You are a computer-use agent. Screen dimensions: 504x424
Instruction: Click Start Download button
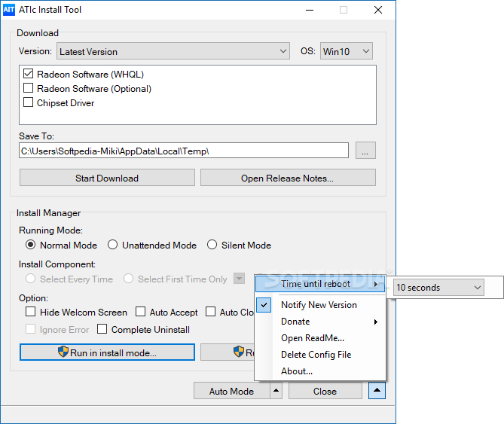point(107,178)
